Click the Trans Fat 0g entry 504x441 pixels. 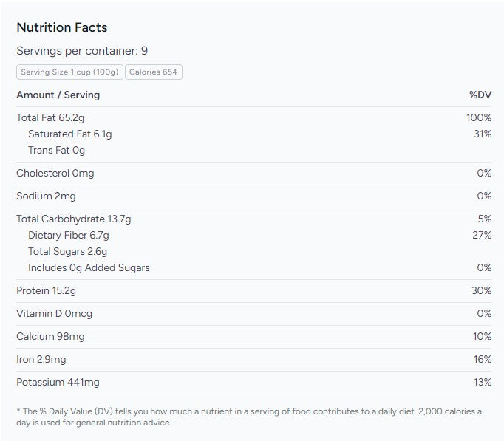click(56, 150)
